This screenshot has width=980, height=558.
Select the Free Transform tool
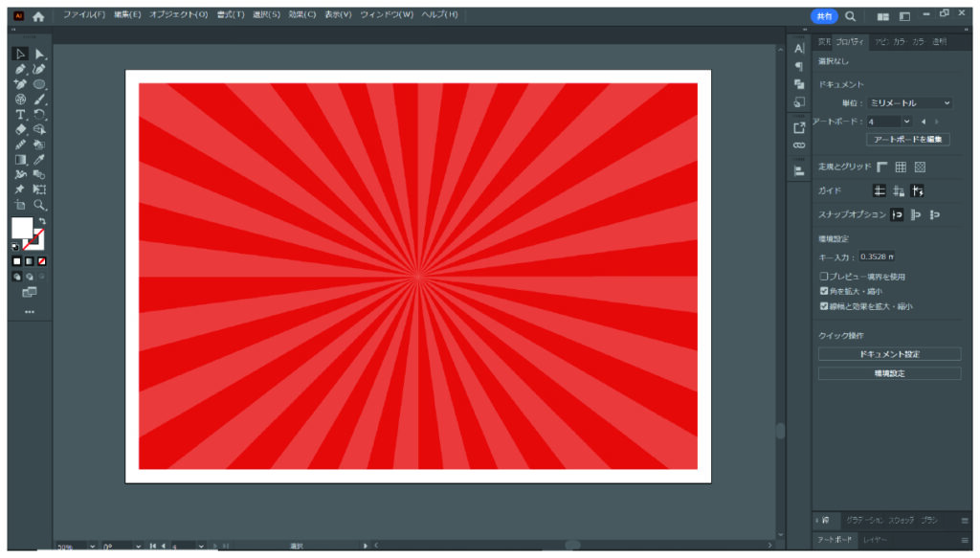tap(39, 190)
